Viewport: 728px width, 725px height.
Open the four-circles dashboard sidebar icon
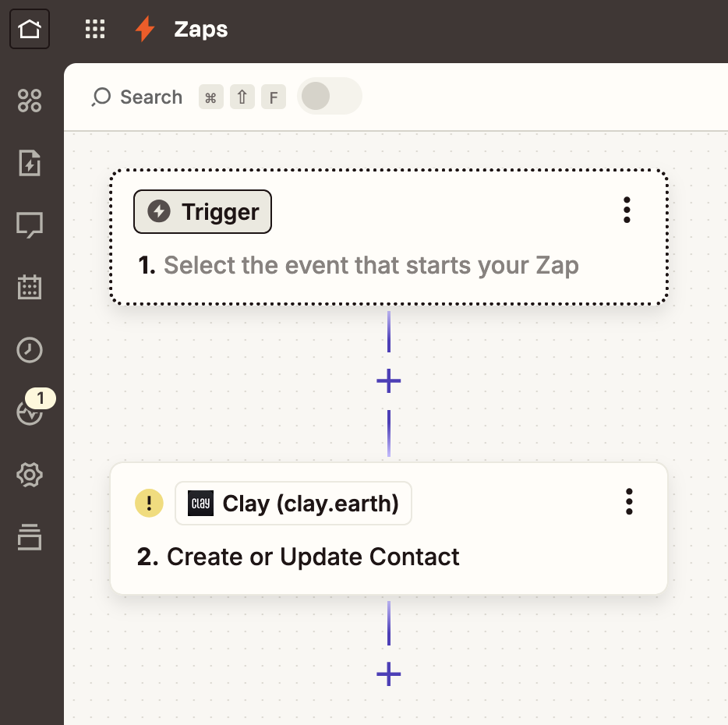tap(30, 101)
